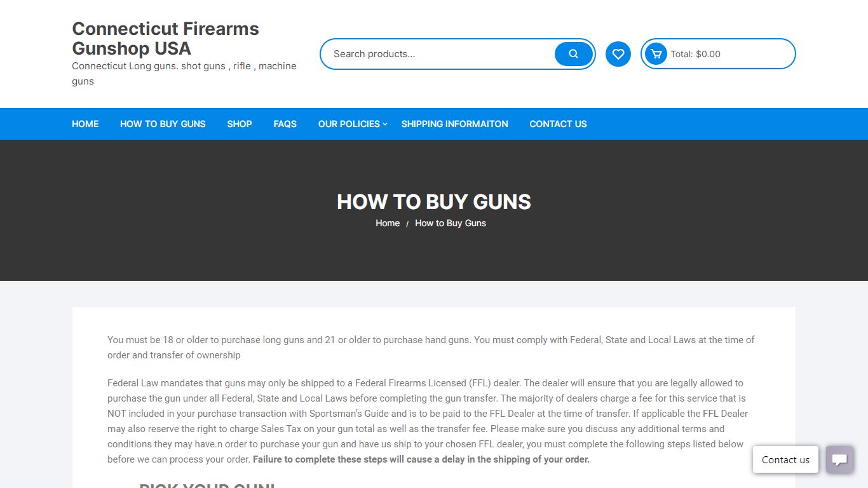Open the shopping cart icon
Screen dimensions: 868x488
(656, 54)
